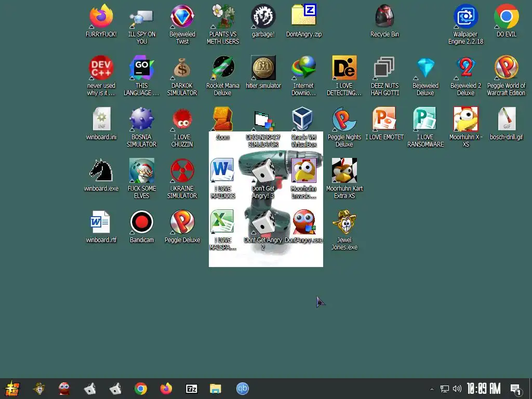Open 7-Zip from the taskbar

(191, 389)
